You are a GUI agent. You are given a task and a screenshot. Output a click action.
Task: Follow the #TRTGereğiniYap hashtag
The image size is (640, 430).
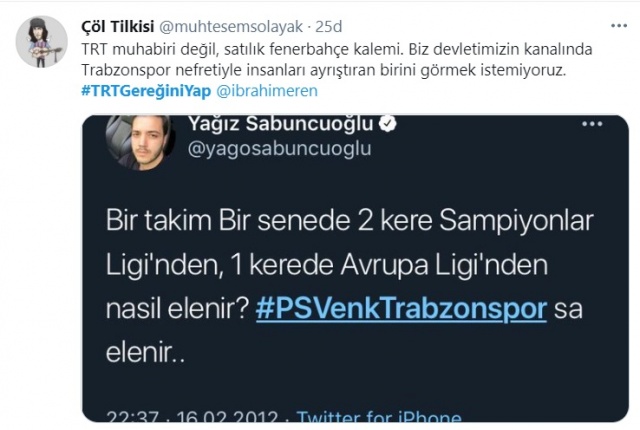(x=146, y=91)
